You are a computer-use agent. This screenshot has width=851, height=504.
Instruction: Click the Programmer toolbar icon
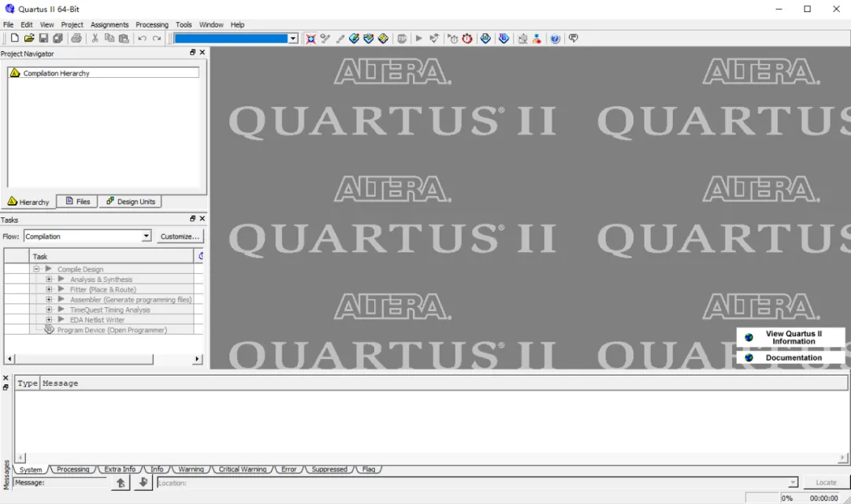click(x=504, y=38)
